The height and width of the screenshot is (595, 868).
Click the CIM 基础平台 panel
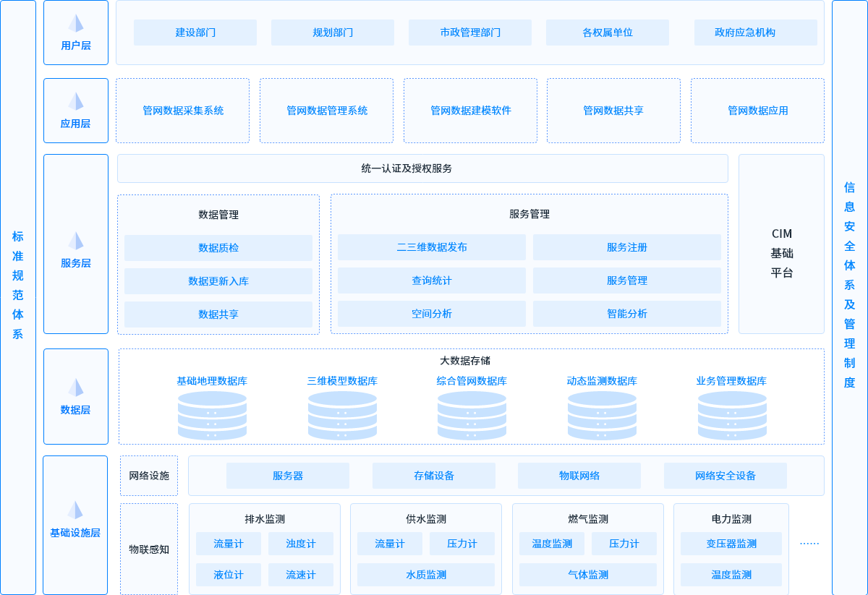click(781, 244)
